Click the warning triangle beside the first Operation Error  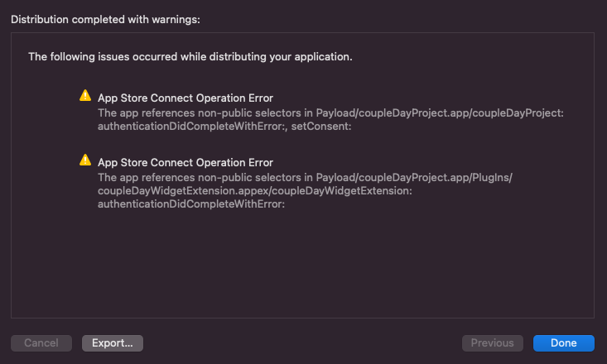tap(85, 95)
